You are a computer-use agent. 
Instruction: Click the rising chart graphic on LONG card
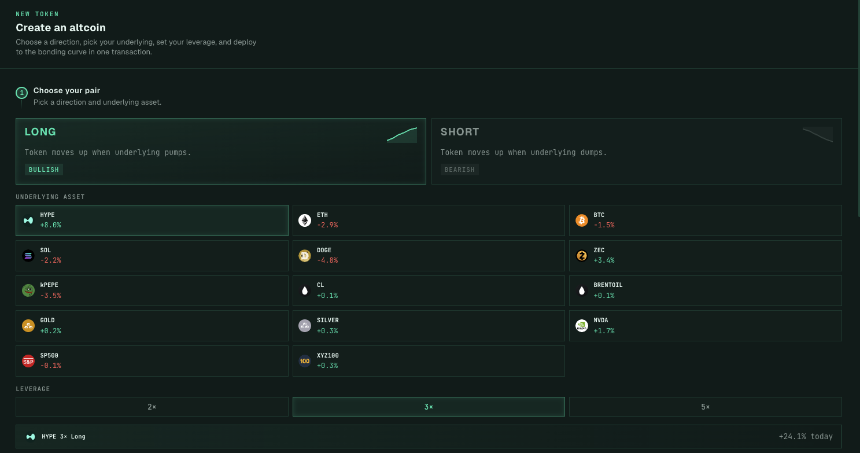(x=402, y=134)
